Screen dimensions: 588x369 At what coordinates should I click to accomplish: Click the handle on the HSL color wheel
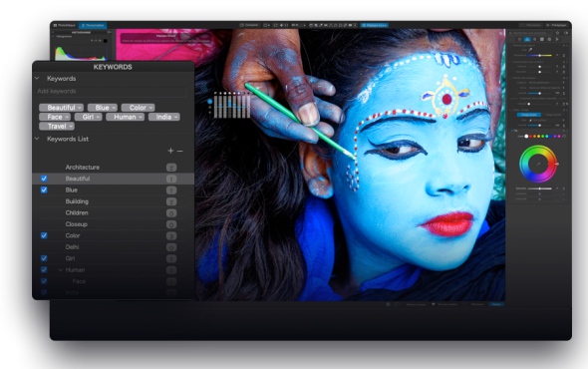[x=557, y=164]
